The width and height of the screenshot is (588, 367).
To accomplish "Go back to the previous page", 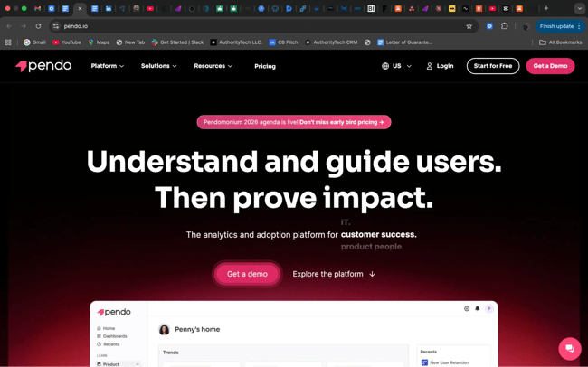I will (9, 26).
